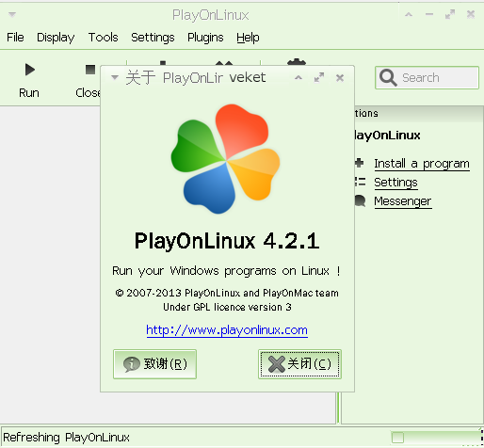484x448 pixels.
Task: Click the plus icon beside Install a program
Action: [x=360, y=163]
